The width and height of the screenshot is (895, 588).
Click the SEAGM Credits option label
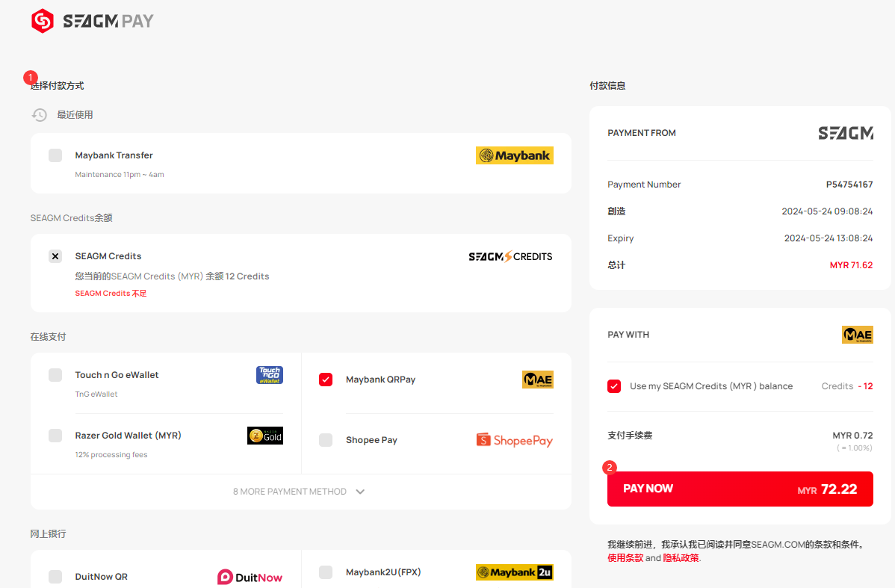[x=108, y=256]
